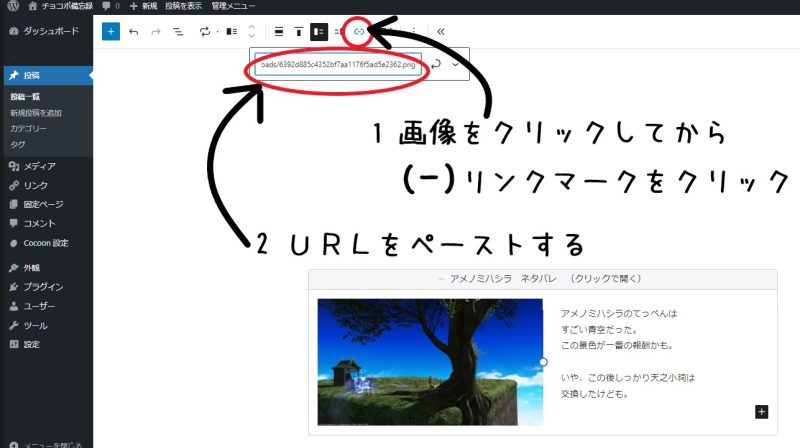Image resolution: width=800 pixels, height=448 pixels.
Task: Click the landscape tree image thumbnail
Action: pos(430,361)
